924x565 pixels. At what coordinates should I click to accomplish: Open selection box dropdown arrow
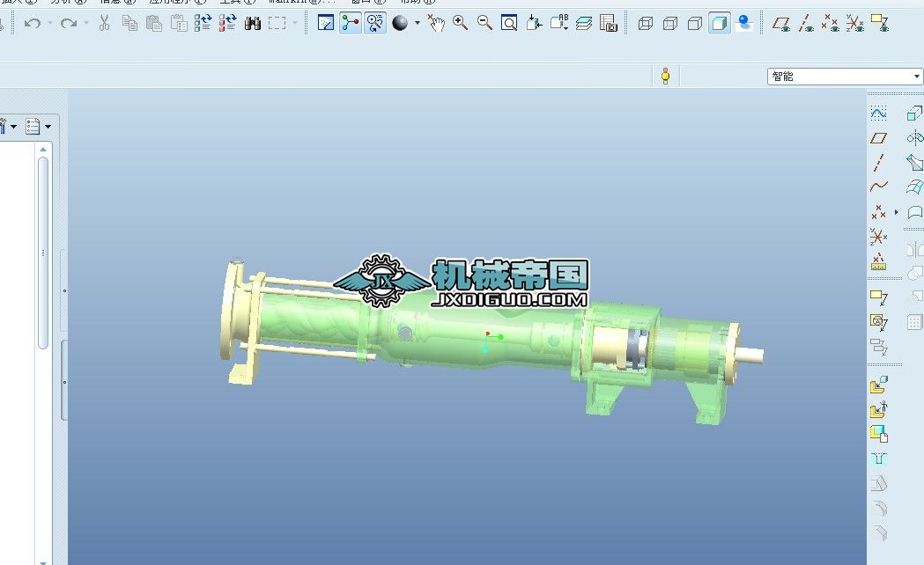[x=295, y=23]
